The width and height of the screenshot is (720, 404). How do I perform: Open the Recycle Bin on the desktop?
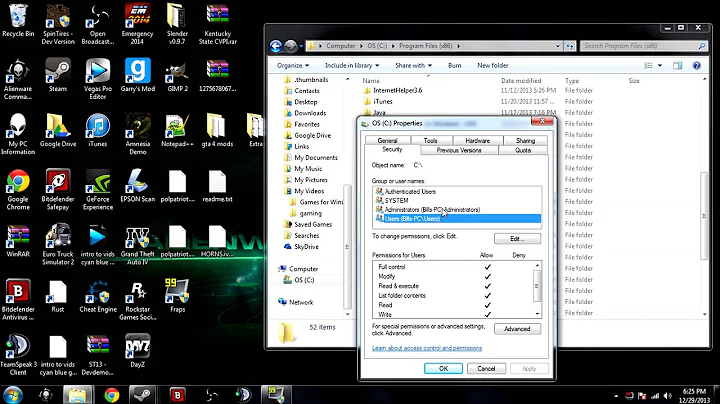coord(18,17)
